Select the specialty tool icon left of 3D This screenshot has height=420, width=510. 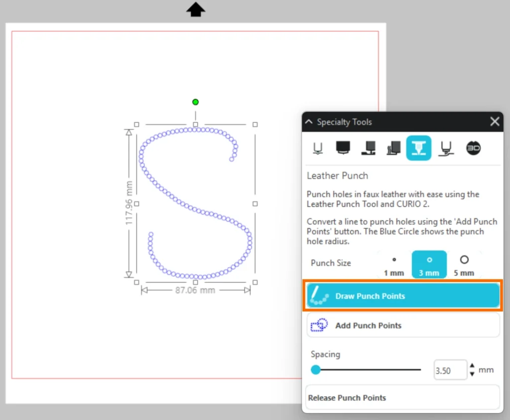pos(446,148)
